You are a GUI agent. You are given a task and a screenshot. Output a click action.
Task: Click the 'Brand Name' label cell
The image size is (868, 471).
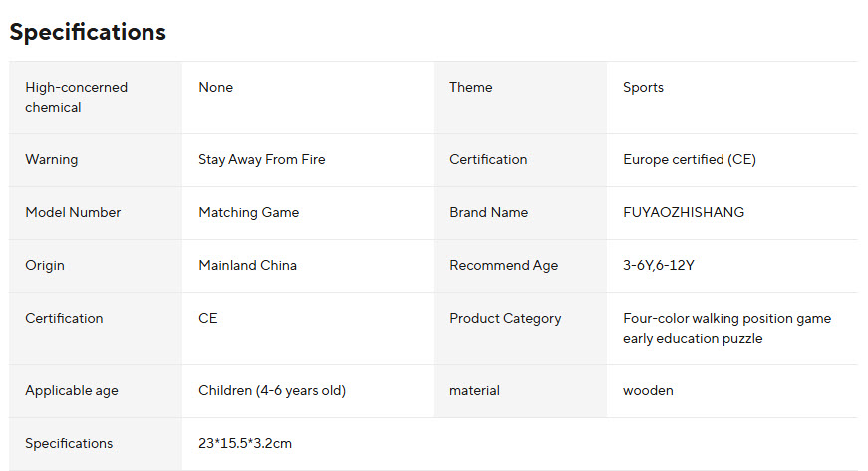point(488,212)
